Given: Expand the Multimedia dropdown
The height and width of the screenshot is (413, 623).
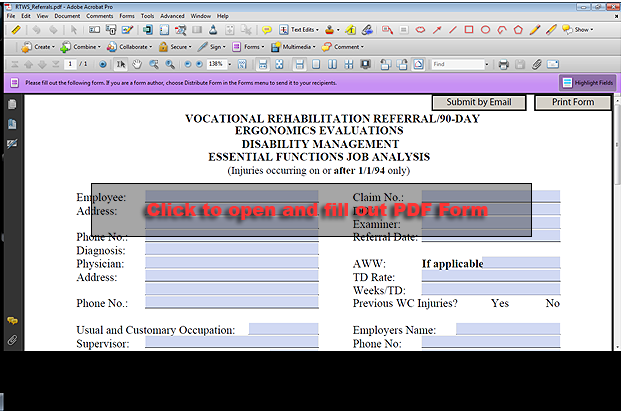Looking at the screenshot, I should pos(293,47).
